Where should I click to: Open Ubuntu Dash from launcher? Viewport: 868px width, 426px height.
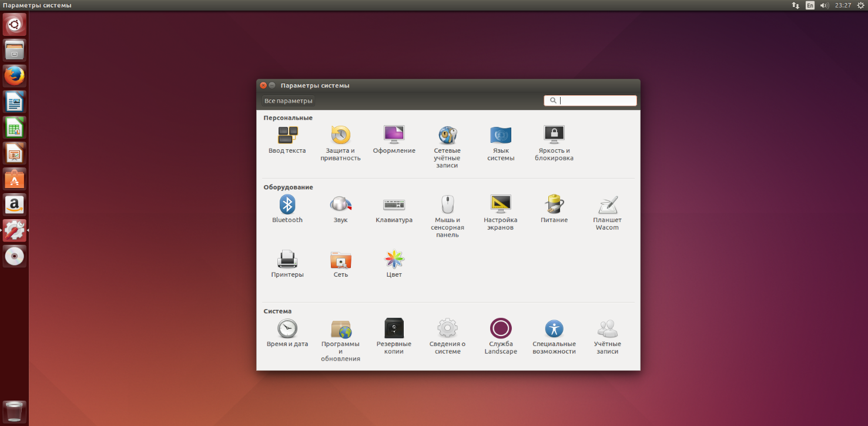pyautogui.click(x=15, y=25)
